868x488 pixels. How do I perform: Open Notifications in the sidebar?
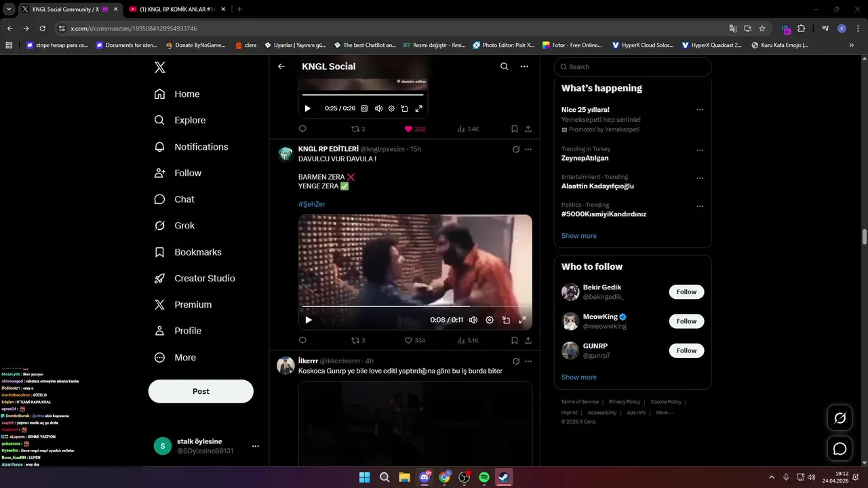[x=191, y=146]
